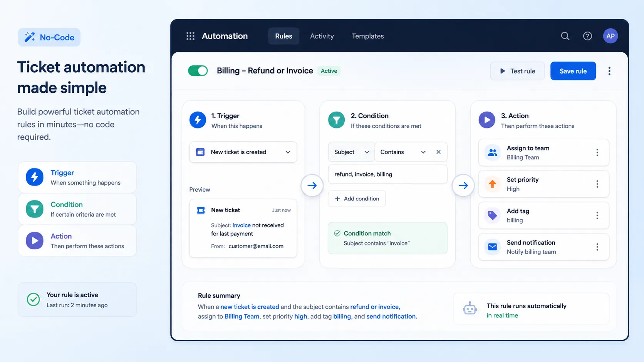Open options for Assign to team action
The width and height of the screenshot is (644, 362).
pos(597,153)
